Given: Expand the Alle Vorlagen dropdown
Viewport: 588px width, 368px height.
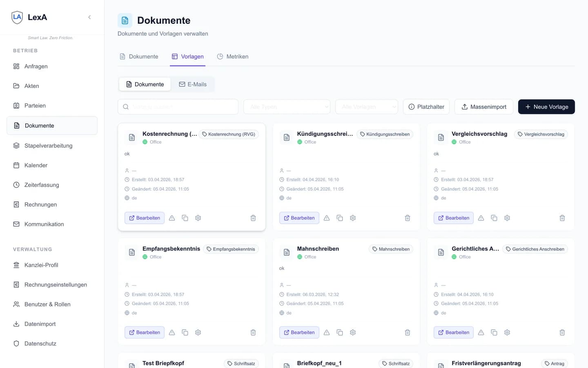Looking at the screenshot, I should [x=366, y=107].
